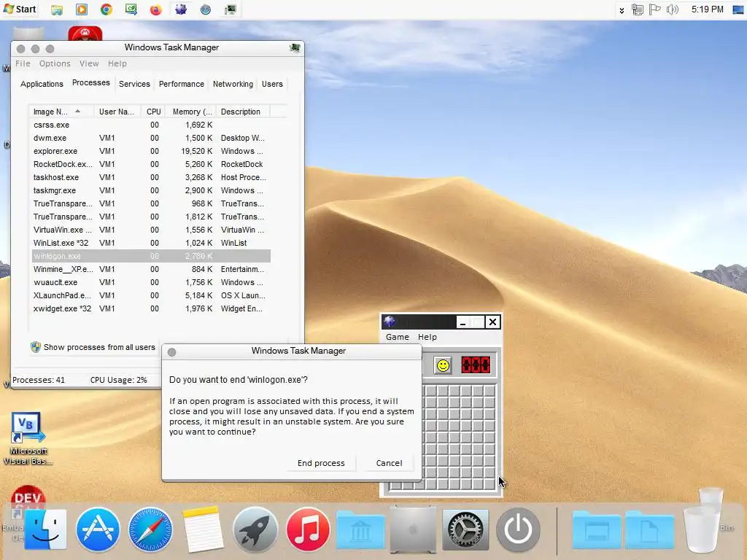Click the Minesweeper mine icon in top bar
Image resolution: width=747 pixels, height=560 pixels.
coord(181,9)
